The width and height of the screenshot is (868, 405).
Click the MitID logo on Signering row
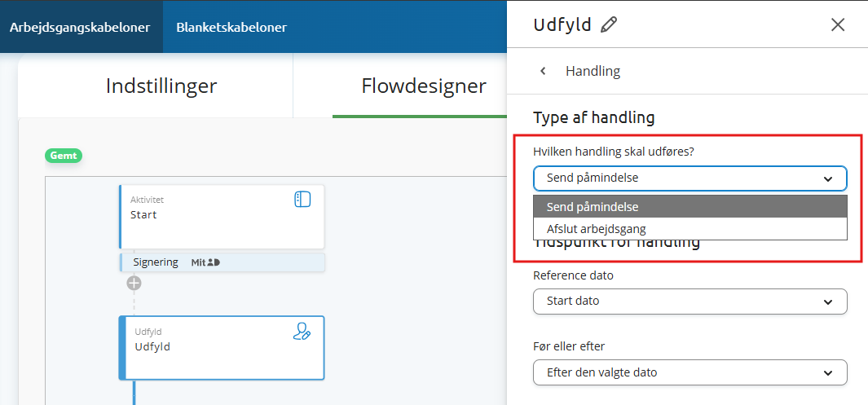(206, 263)
